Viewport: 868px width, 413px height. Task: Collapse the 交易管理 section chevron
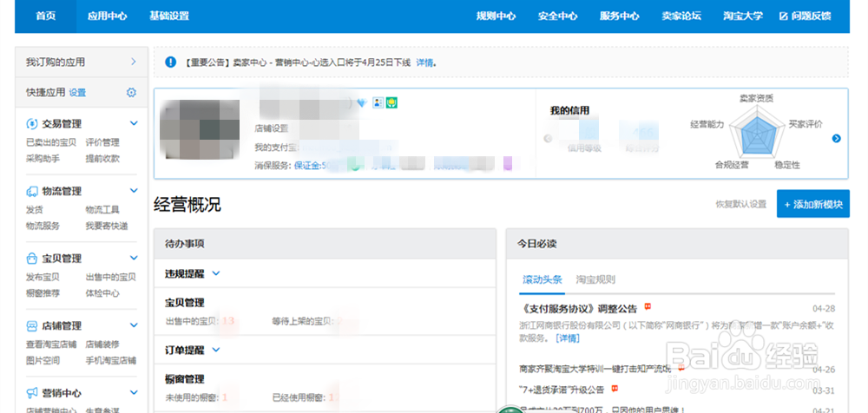click(x=134, y=123)
